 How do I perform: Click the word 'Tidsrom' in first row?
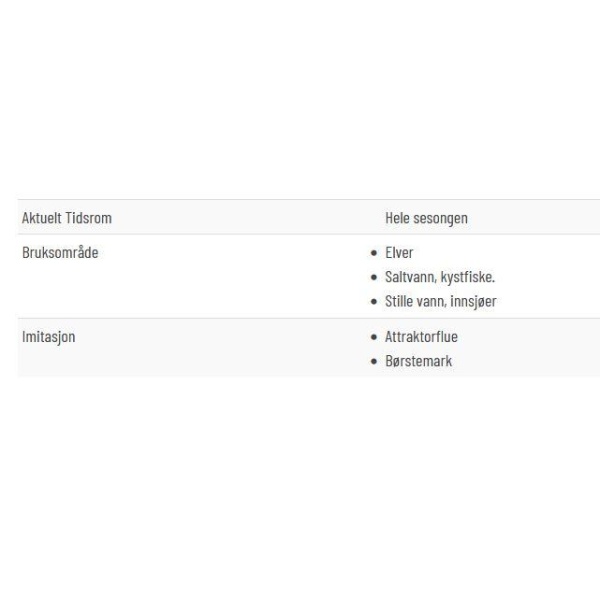pyautogui.click(x=89, y=218)
